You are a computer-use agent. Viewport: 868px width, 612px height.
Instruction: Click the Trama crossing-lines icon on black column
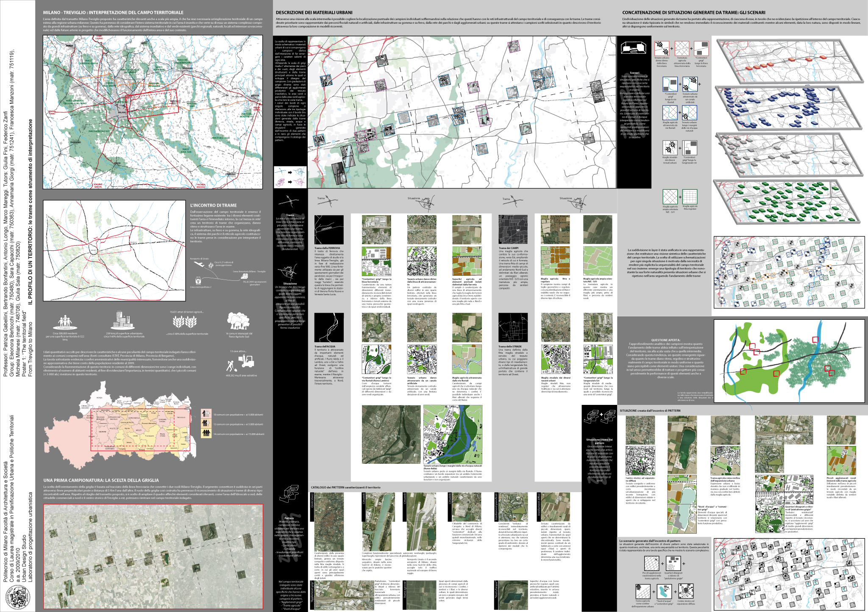(289, 202)
